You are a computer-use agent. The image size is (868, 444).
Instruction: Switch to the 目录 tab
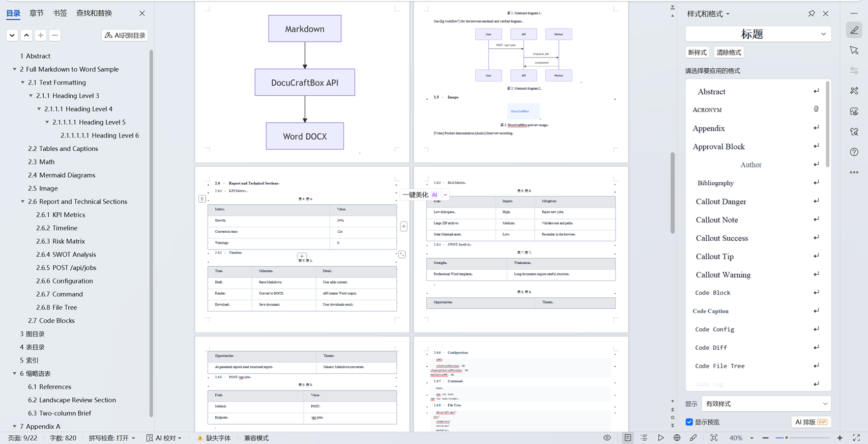pos(13,13)
